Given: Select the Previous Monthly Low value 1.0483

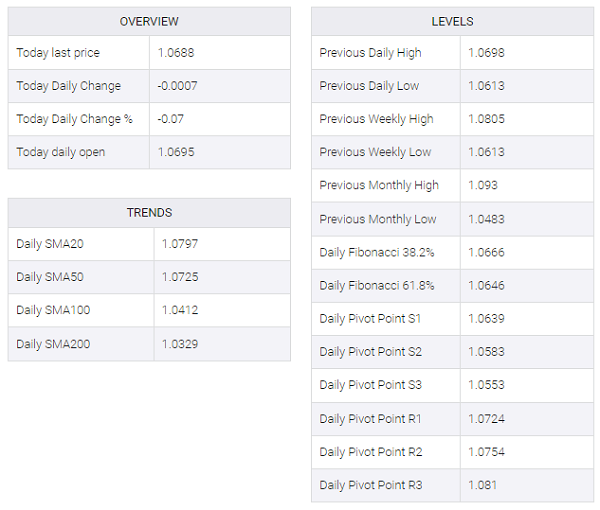Looking at the screenshot, I should coord(486,219).
